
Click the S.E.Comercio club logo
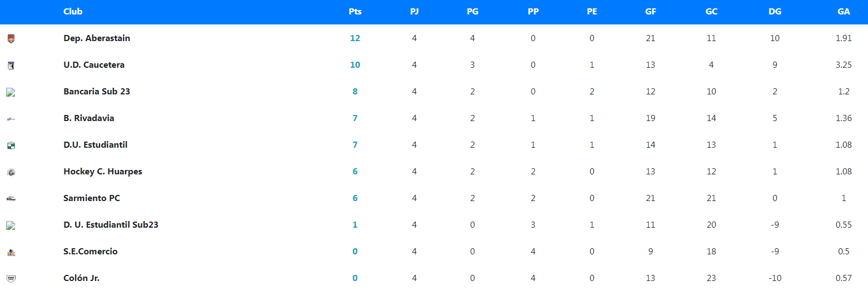(x=11, y=252)
